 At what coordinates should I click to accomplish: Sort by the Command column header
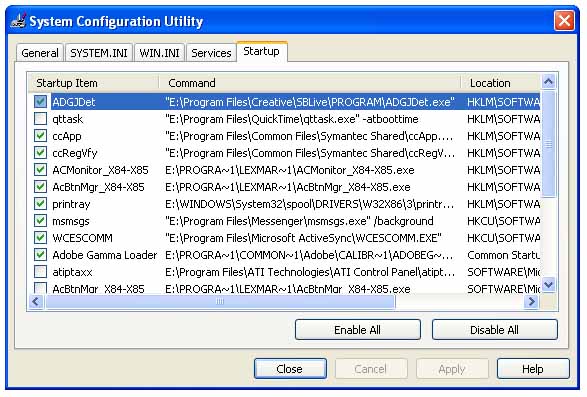(310, 83)
